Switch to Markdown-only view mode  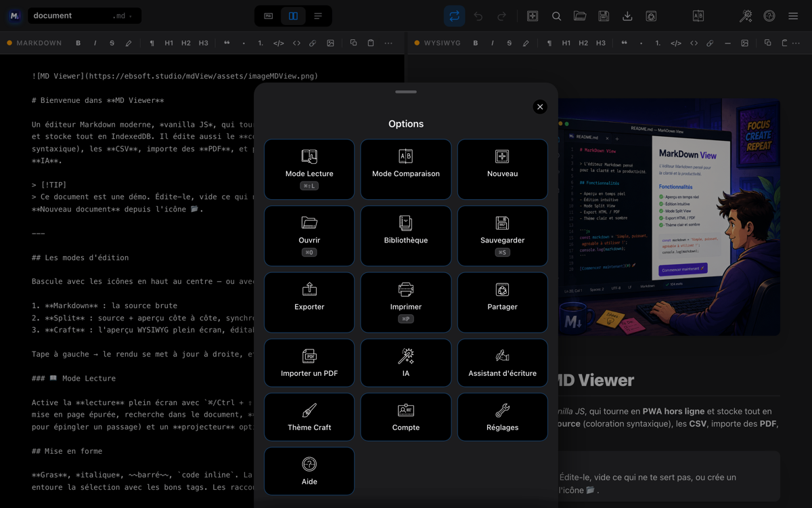(269, 16)
